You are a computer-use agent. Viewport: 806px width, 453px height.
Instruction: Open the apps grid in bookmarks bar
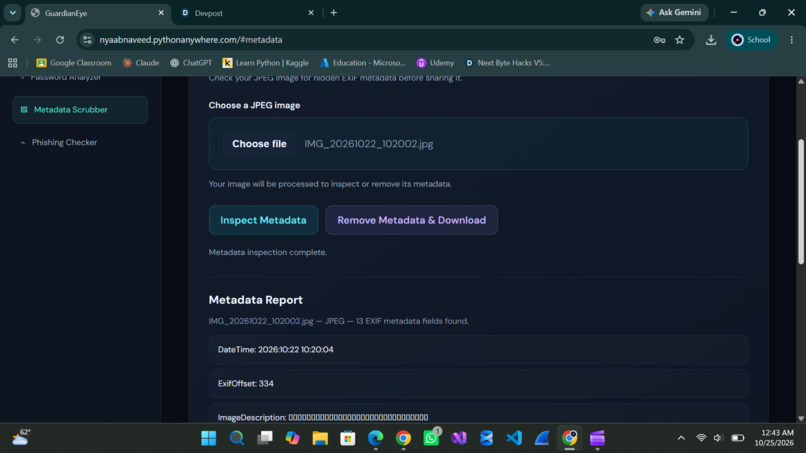[x=12, y=63]
